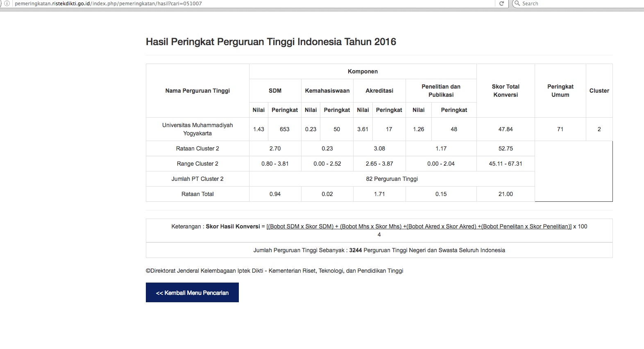Click the SDM column header
The width and height of the screenshot is (644, 349).
tap(275, 91)
